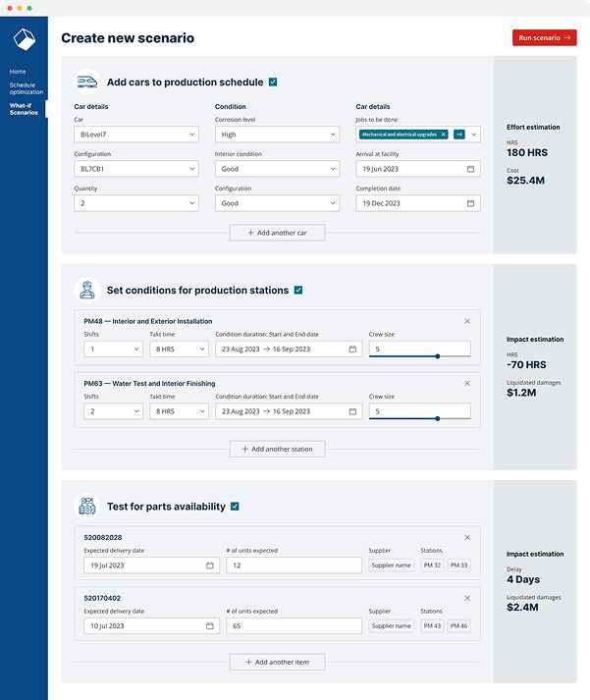Toggle the Test for parts availability checkbox

pyautogui.click(x=236, y=507)
